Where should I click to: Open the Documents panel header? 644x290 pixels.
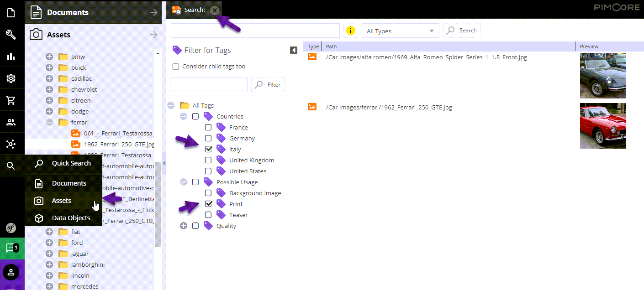coord(93,12)
